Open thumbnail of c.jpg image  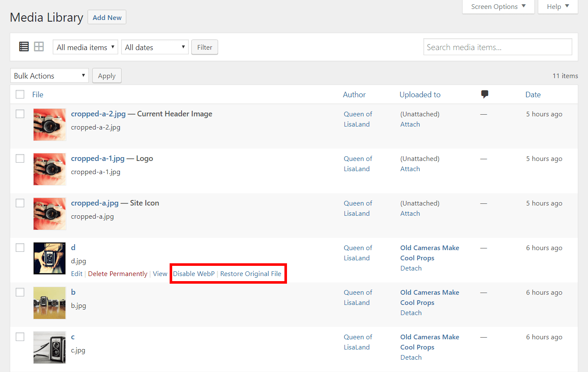[x=50, y=347]
